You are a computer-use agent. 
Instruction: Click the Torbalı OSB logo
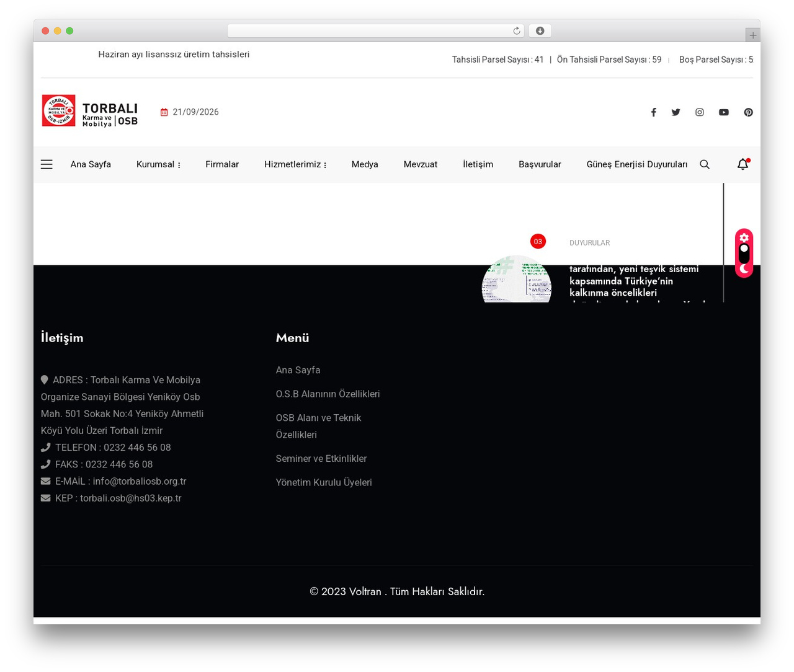coord(90,111)
